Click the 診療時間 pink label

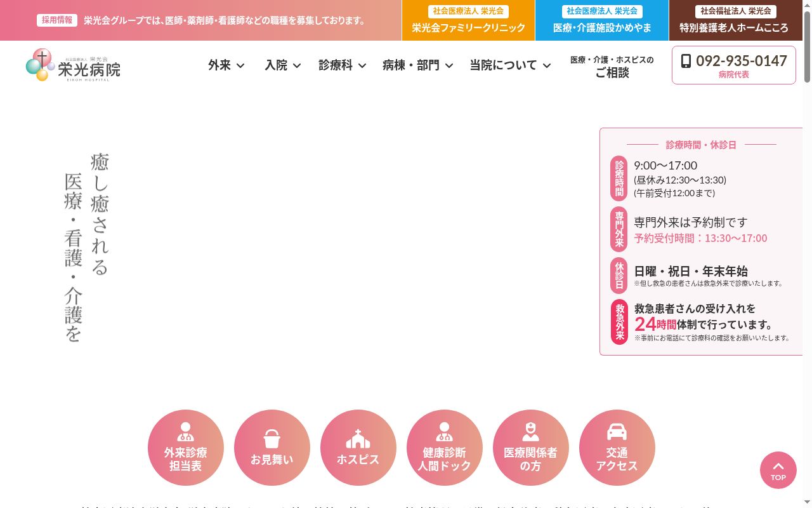pos(619,178)
